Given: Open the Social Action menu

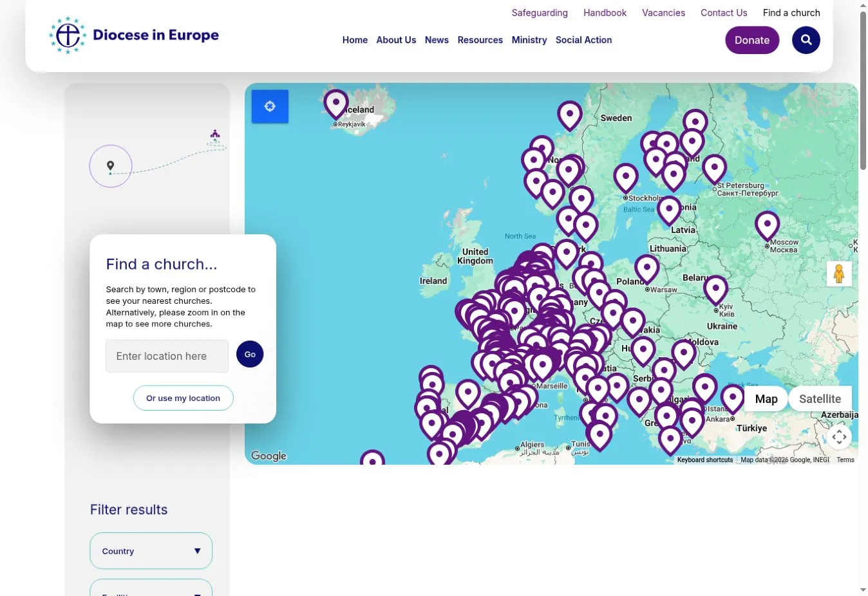Looking at the screenshot, I should 584,40.
